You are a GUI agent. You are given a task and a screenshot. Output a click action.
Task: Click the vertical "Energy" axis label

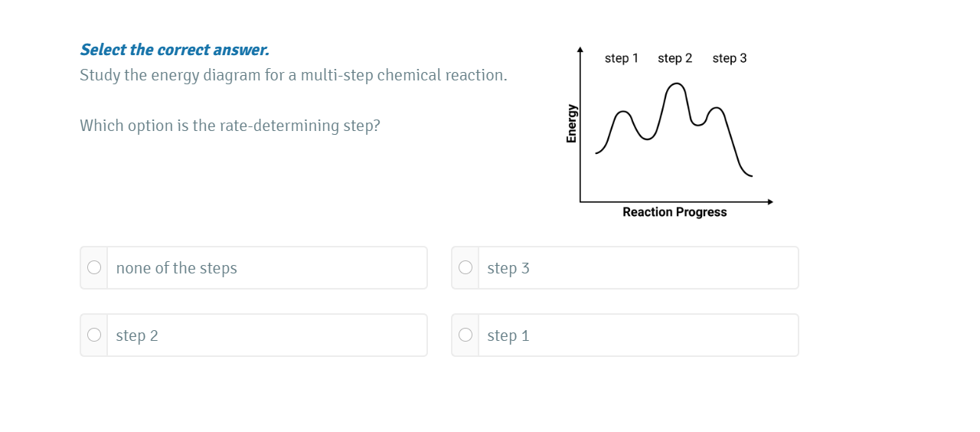pos(571,123)
